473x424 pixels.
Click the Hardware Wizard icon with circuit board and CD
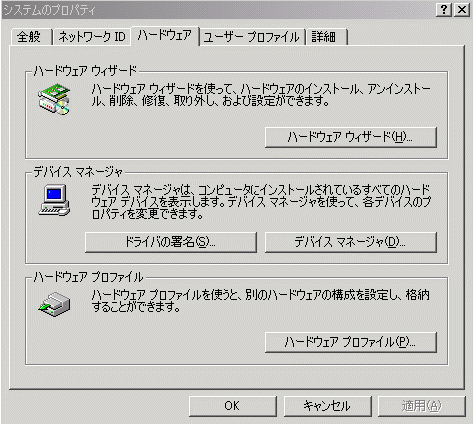tap(54, 99)
